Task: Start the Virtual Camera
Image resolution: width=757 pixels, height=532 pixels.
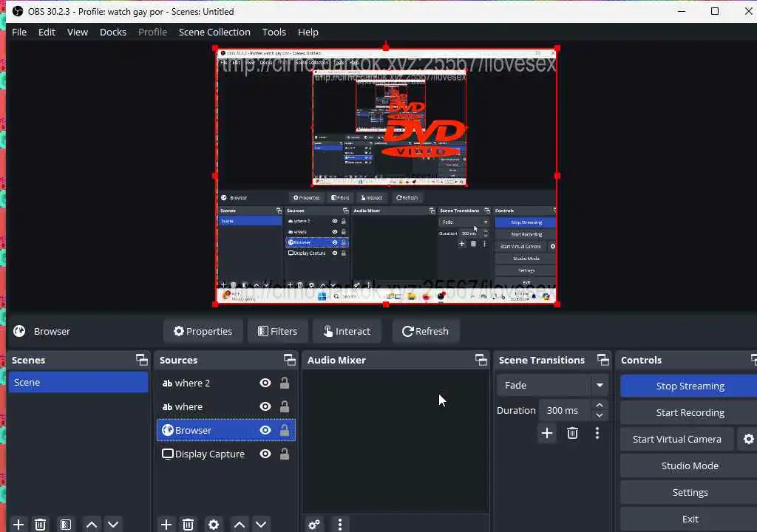Action: (x=677, y=440)
